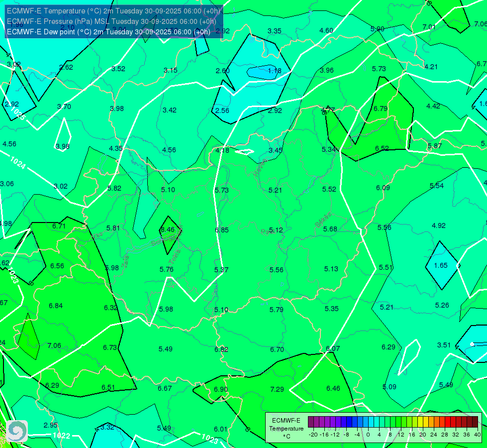
Task: Click the 5.68 value near Békés
Action: 330,229
